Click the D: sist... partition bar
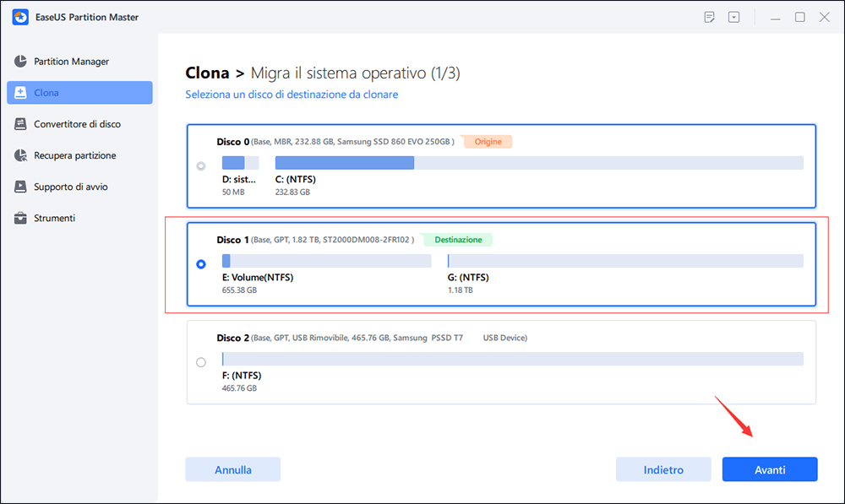 240,163
